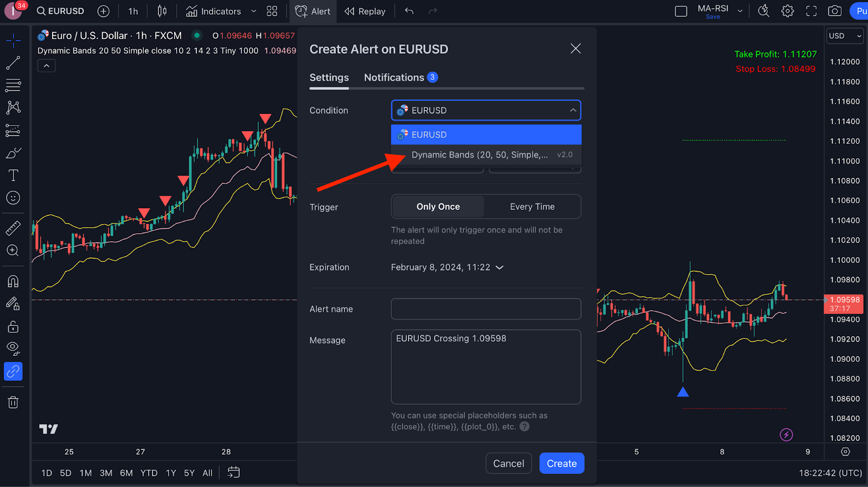Select the ruler measure tool
Viewport: 868px width, 487px height.
click(13, 228)
